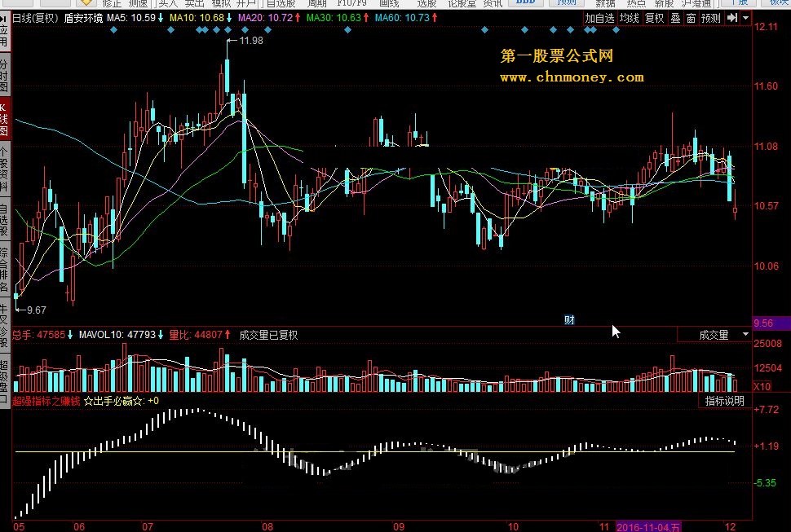Toggle the 均线 moving average lines
The height and width of the screenshot is (532, 791).
[629, 18]
